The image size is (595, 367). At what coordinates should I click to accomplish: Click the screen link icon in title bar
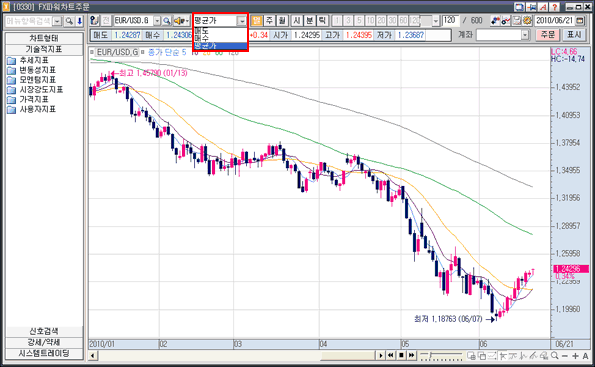click(x=519, y=7)
